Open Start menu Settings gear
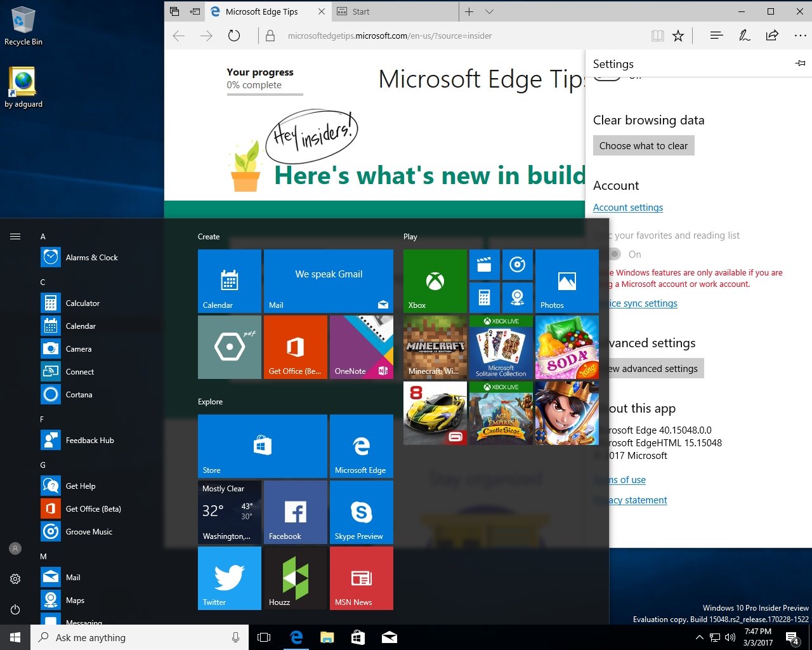Image resolution: width=812 pixels, height=650 pixels. pos(15,579)
